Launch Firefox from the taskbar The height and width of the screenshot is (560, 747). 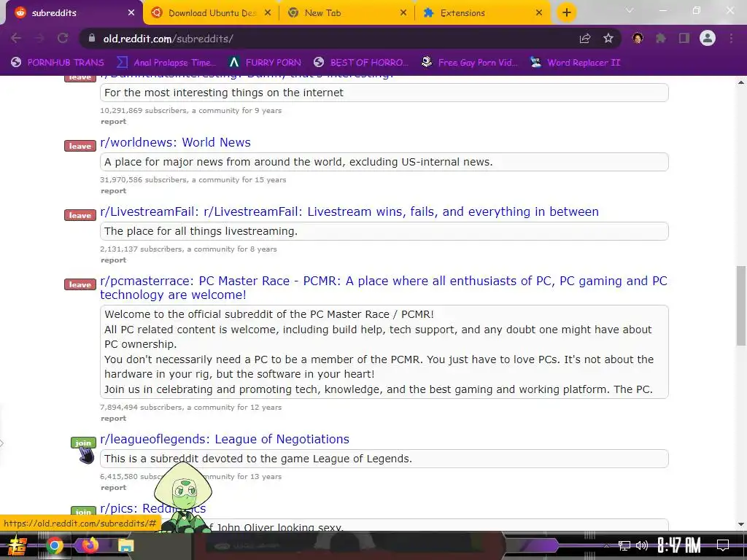click(x=90, y=545)
